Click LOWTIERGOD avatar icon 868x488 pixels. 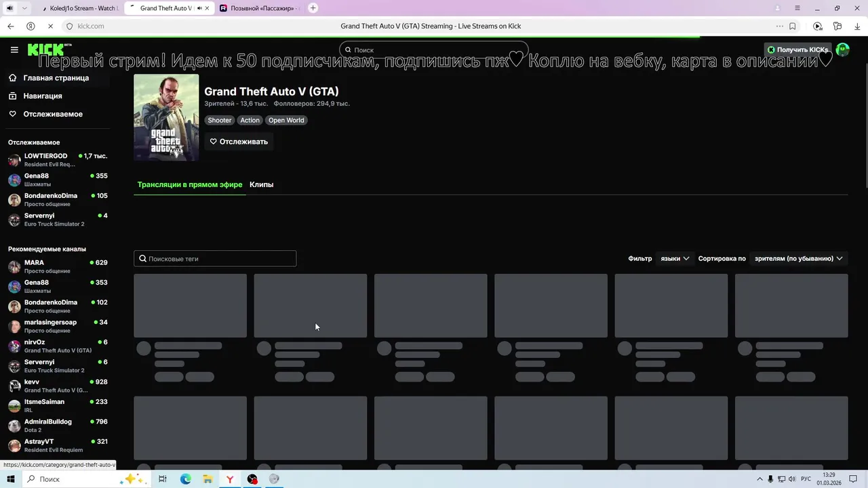(x=14, y=160)
